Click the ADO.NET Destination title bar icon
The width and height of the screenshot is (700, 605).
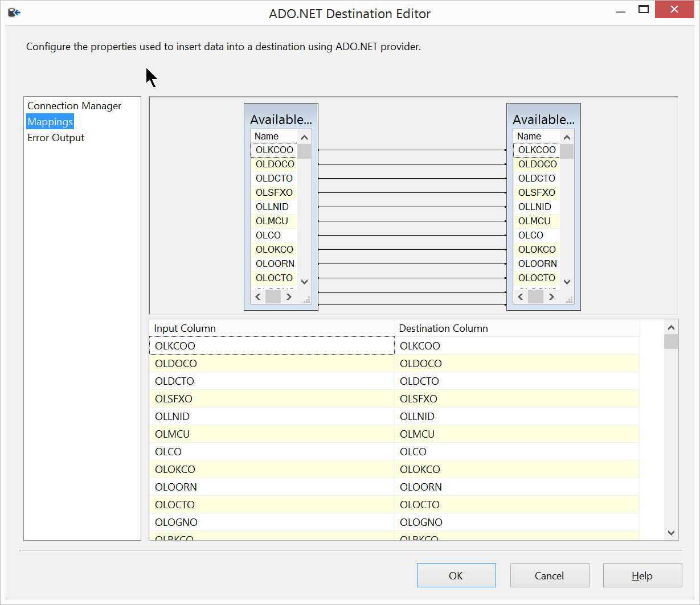14,12
